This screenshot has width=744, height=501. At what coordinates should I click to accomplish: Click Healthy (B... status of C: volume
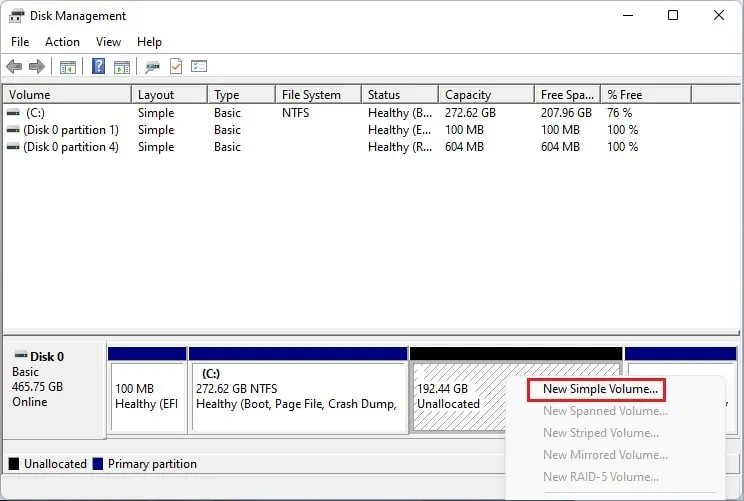(x=400, y=113)
